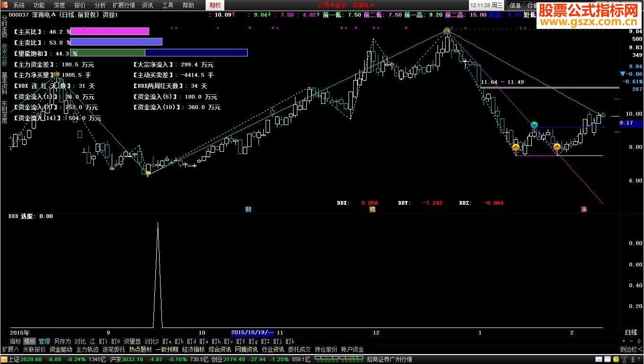644x364 pixels.
Task: Open the 深度 menu
Action: coord(60,6)
